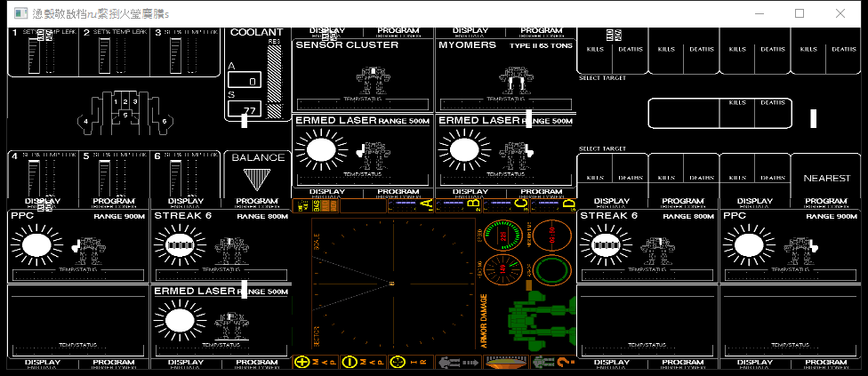Screen dimensions: 868x376
Task: Adjust the coolant RES reserve bar
Action: click(x=274, y=81)
